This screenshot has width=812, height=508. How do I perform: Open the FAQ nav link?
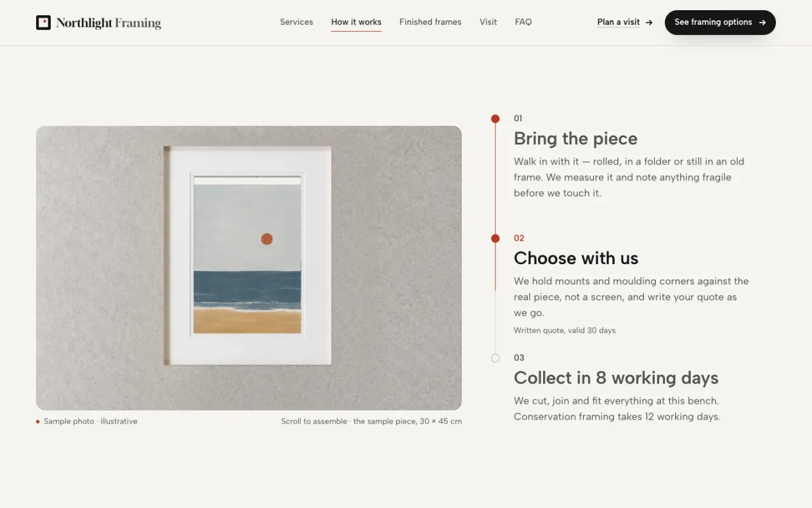(x=523, y=22)
